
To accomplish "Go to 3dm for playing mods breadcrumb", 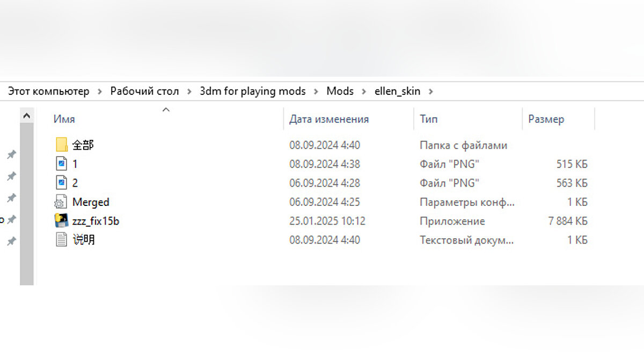I will click(252, 91).
